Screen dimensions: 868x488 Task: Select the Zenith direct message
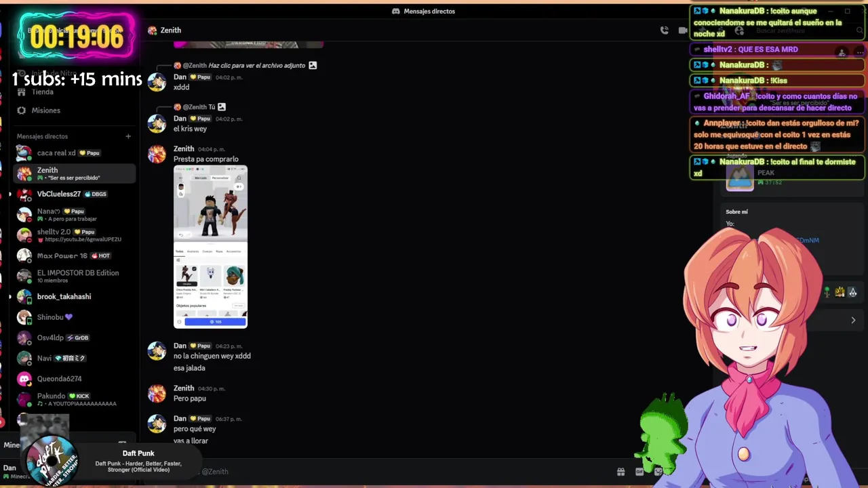coord(75,174)
